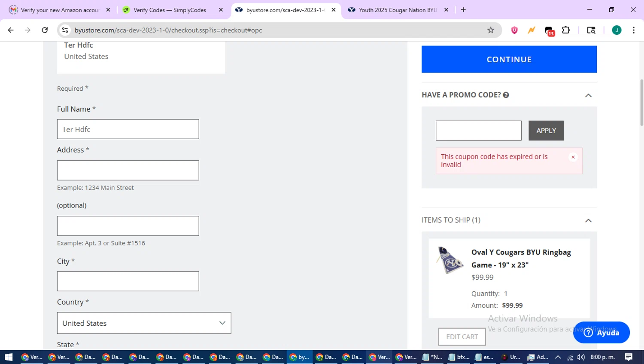The width and height of the screenshot is (644, 364).
Task: Open the *N... Notepad taskbar item
Action: tap(432, 357)
